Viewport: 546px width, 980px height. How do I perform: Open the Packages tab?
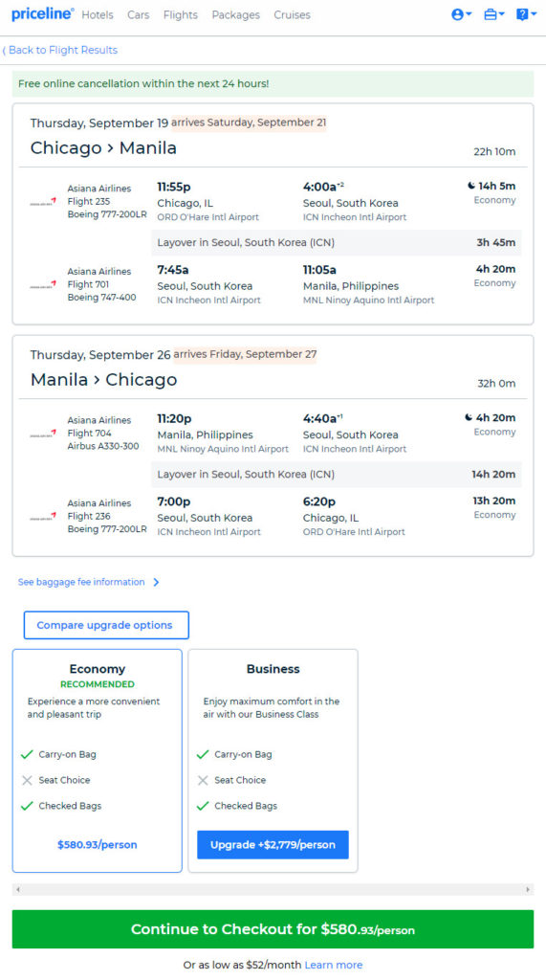pos(235,14)
